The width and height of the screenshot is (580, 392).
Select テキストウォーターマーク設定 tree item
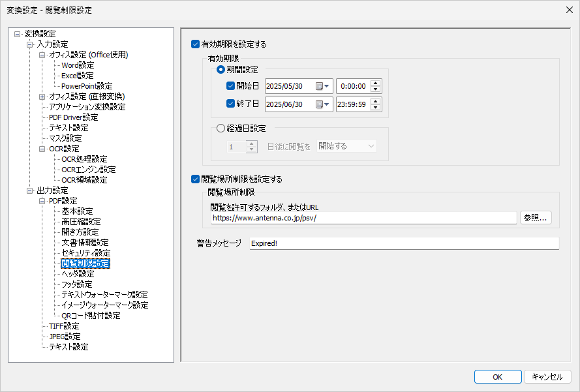(x=104, y=295)
